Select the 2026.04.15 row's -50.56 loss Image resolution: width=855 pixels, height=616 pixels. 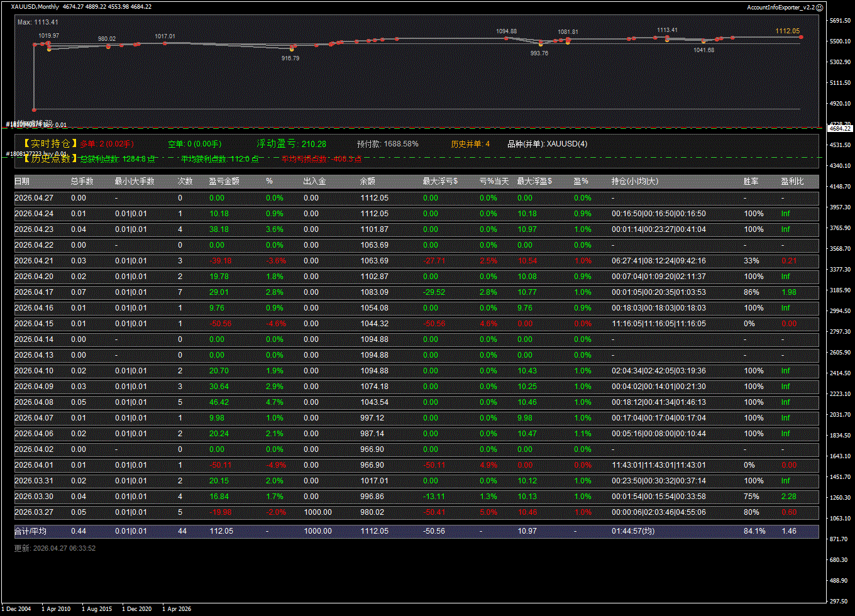[x=219, y=324]
